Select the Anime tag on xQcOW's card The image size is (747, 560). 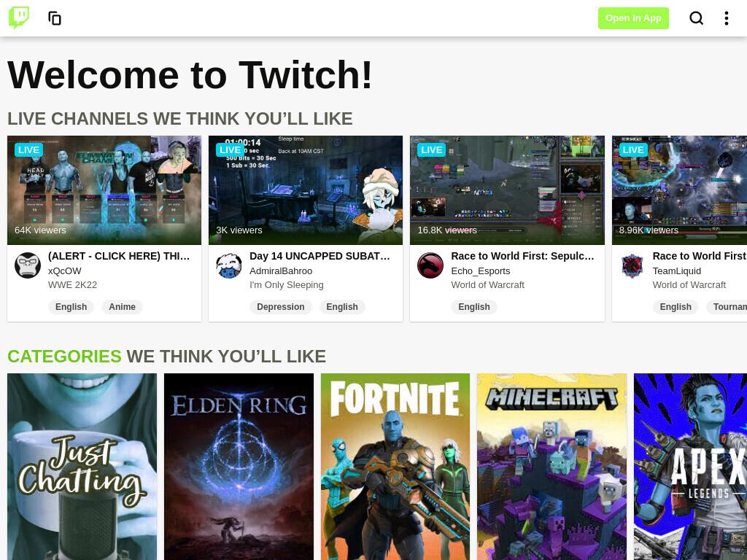(x=122, y=307)
